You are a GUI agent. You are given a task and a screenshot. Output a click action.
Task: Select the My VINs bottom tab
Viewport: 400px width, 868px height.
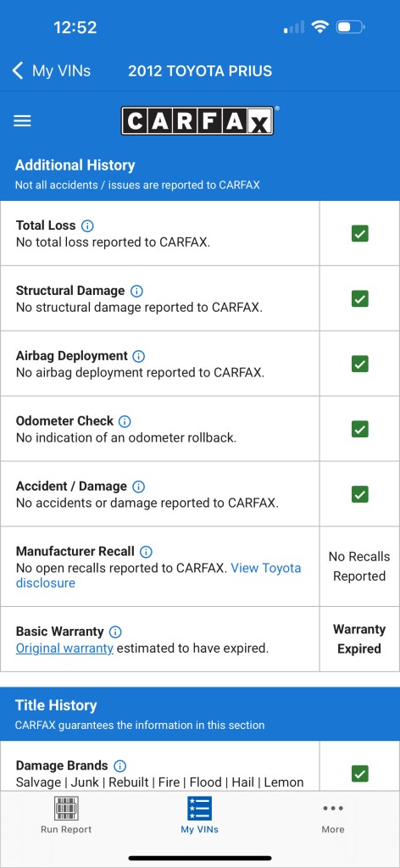click(200, 815)
